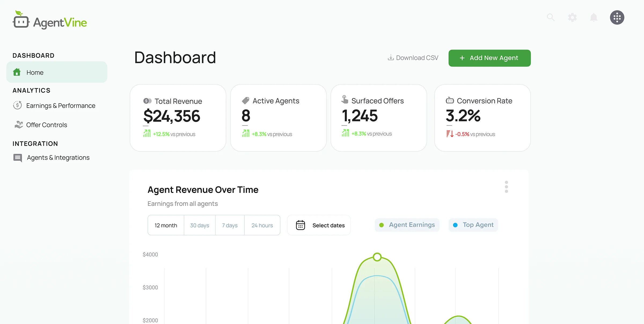Open the search magnifier icon
The width and height of the screenshot is (644, 324).
point(551,17)
